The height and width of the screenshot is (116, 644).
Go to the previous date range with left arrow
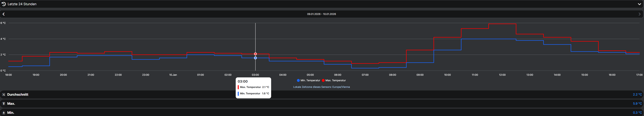(4, 14)
